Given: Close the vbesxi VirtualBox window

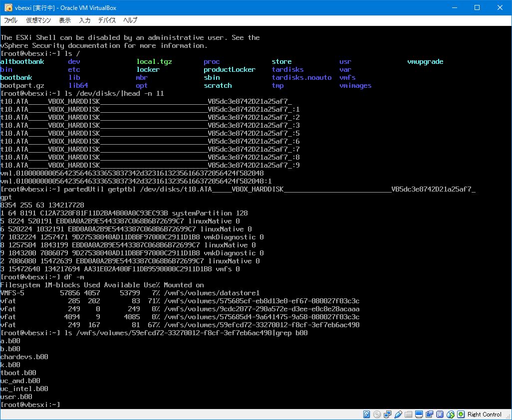Looking at the screenshot, I should [x=500, y=7].
